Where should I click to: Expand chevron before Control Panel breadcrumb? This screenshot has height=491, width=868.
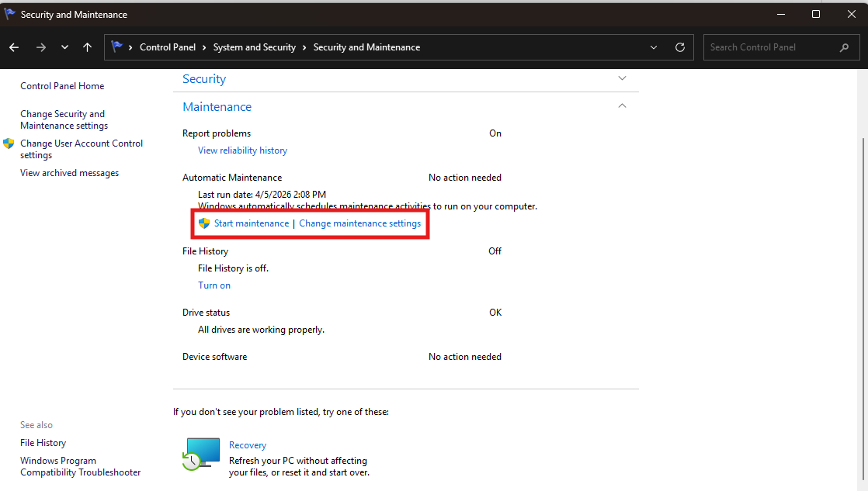click(130, 47)
